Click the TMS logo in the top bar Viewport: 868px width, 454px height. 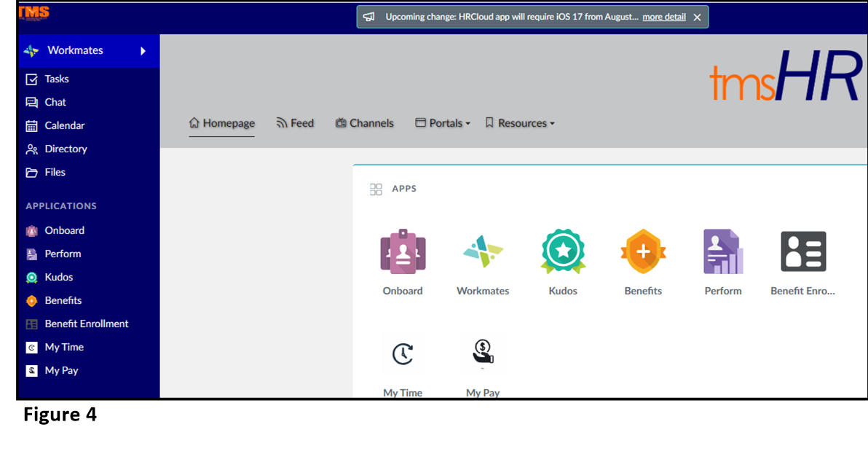point(33,12)
